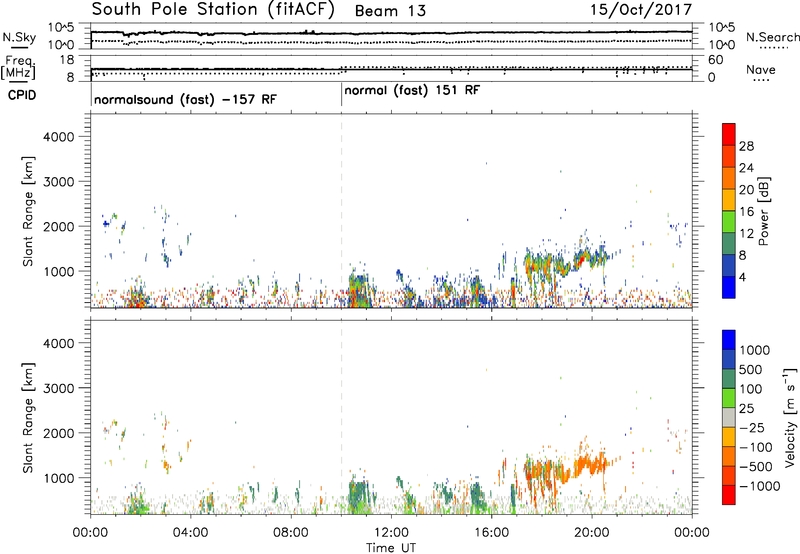Click power panel 'Slant Range [km]' axis label
Viewport: 800px width, 554px height.
(28, 211)
